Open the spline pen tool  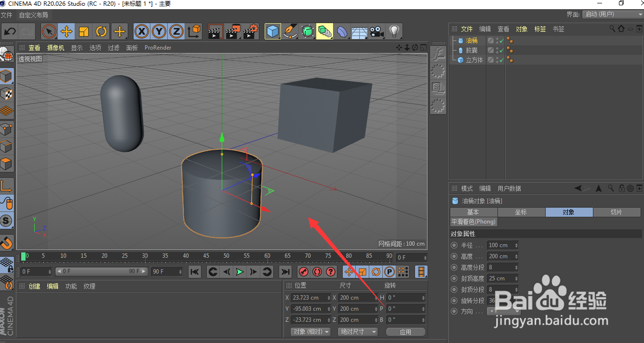[x=290, y=32]
